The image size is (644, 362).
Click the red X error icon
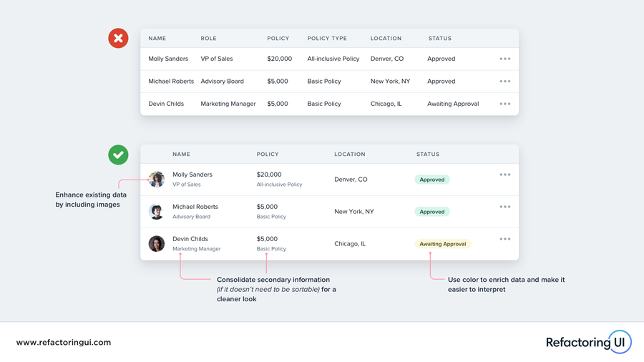pos(118,39)
